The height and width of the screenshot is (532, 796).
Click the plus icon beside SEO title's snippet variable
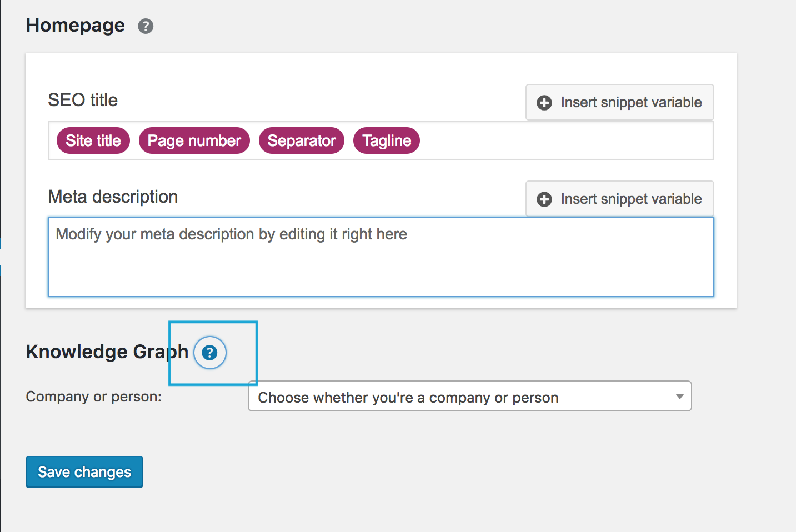(x=543, y=102)
